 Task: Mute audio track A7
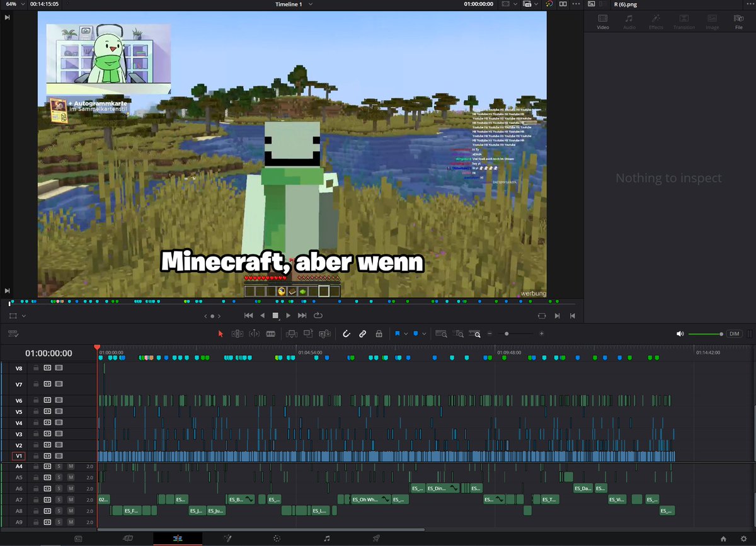pos(71,499)
